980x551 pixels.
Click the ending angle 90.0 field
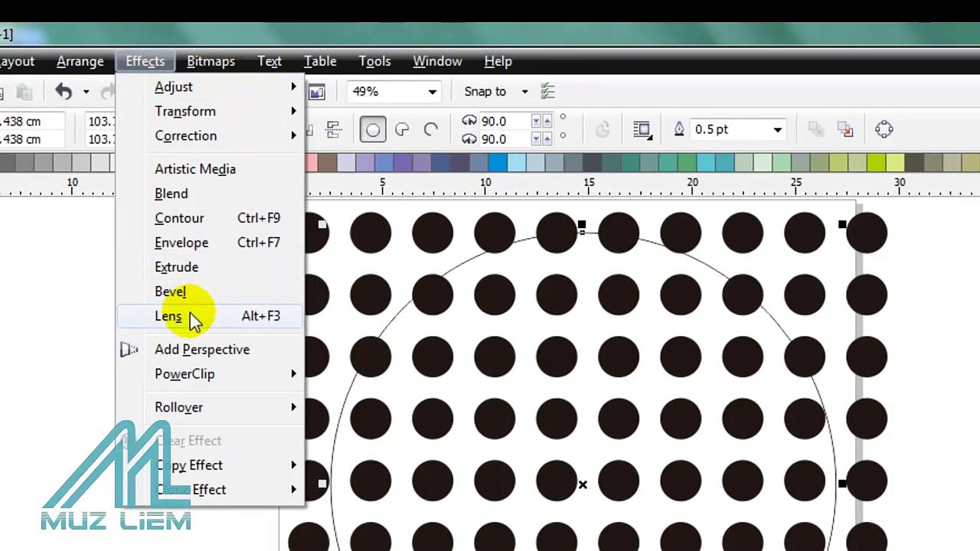coord(504,139)
